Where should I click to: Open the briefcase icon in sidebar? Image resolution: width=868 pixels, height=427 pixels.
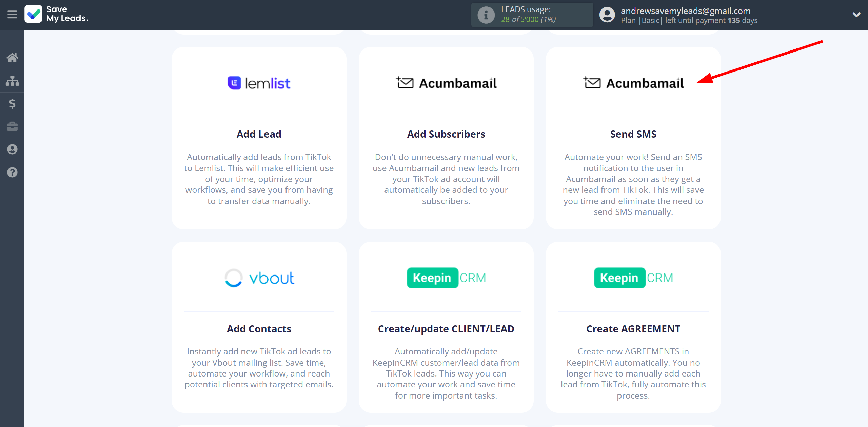12,126
